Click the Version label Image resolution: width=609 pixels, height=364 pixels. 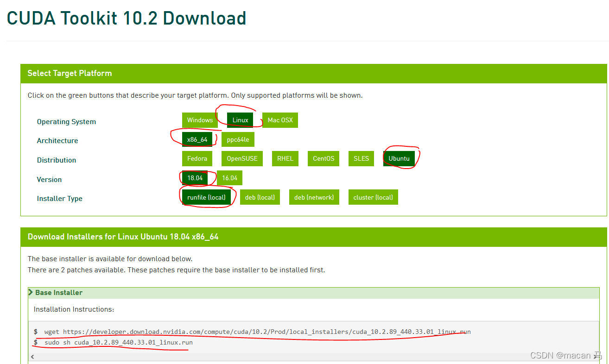tap(49, 180)
